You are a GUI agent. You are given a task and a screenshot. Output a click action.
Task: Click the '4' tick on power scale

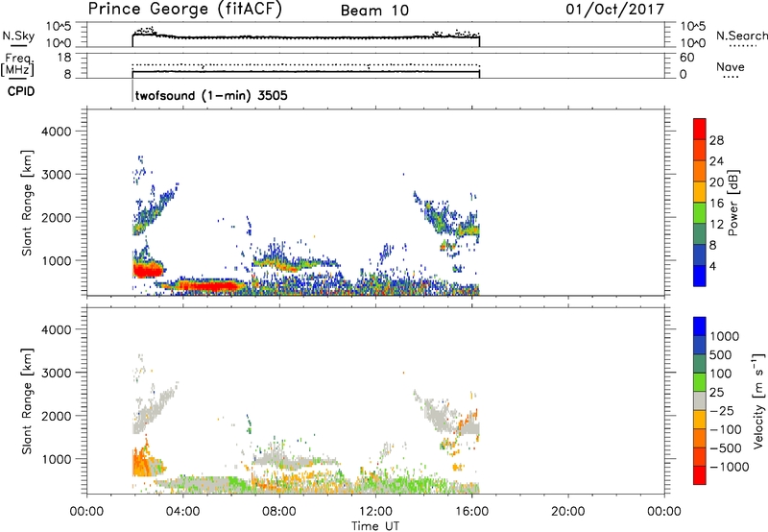pyautogui.click(x=712, y=267)
